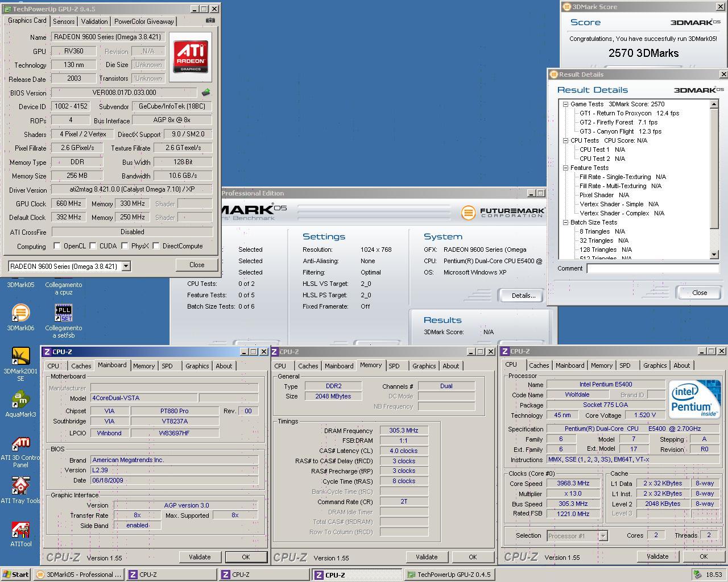Click the Start button

(x=16, y=574)
